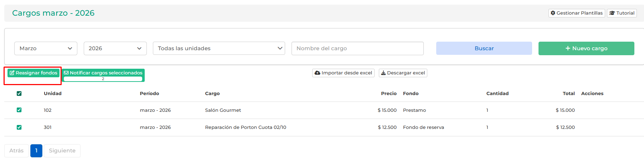Click the envelope icon on Notificar cargos
The width and height of the screenshot is (644, 167).
point(66,73)
